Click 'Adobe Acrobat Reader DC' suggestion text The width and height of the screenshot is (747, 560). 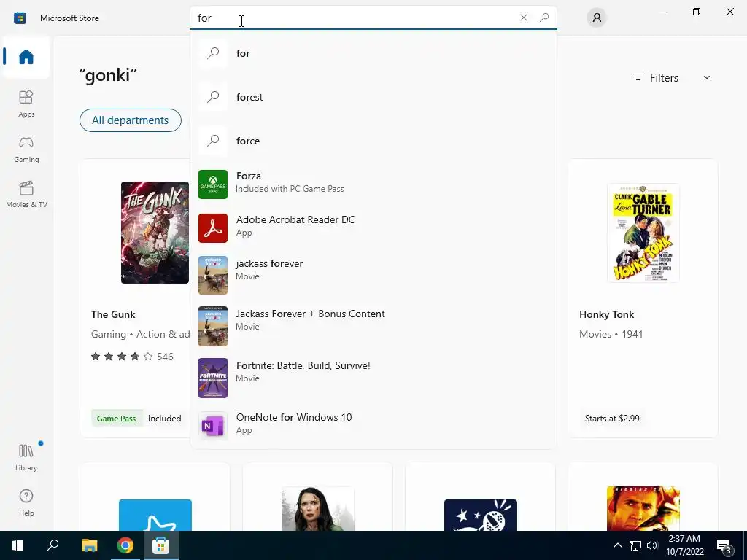[295, 219]
